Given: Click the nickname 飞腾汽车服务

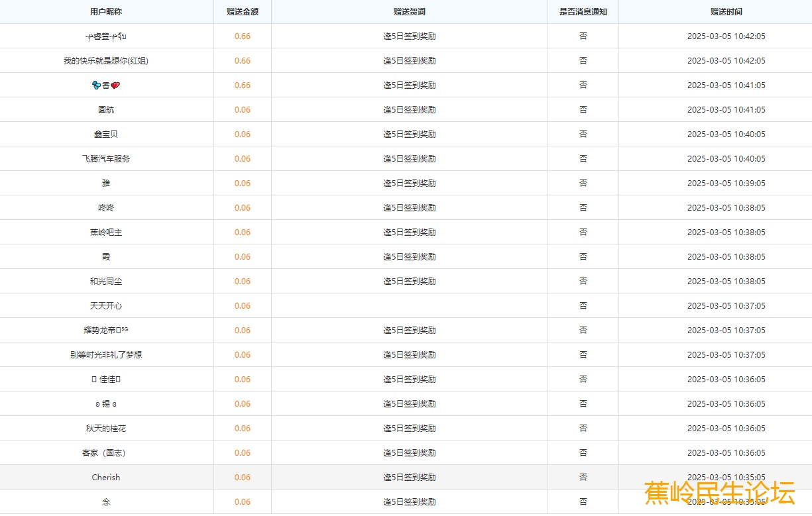Looking at the screenshot, I should coord(106,159).
